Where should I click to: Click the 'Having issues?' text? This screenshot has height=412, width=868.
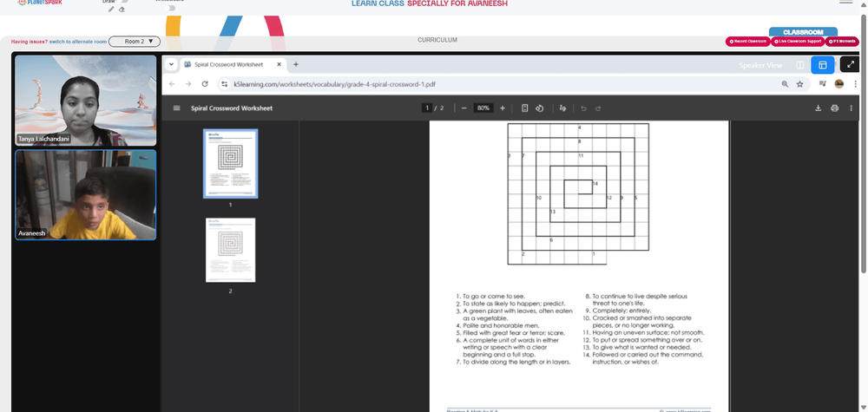[30, 42]
